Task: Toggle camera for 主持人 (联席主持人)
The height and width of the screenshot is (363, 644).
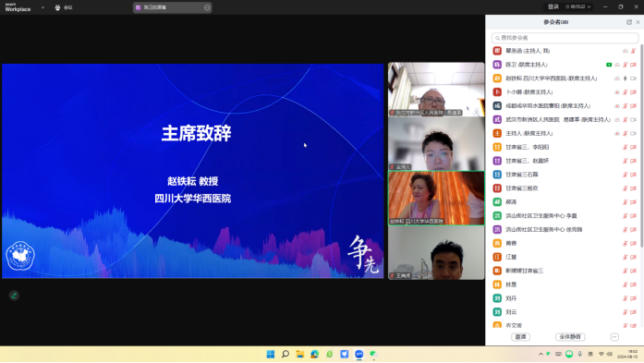Action: (x=633, y=133)
